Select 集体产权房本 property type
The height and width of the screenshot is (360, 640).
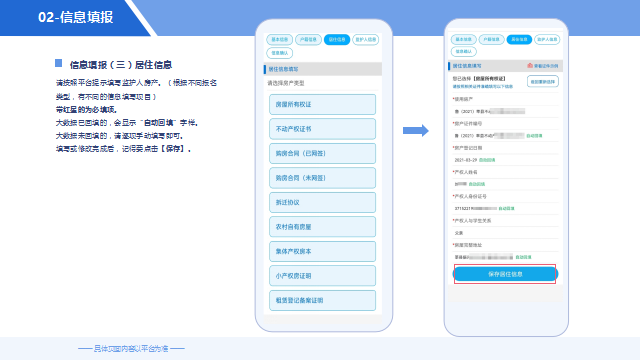(322, 251)
